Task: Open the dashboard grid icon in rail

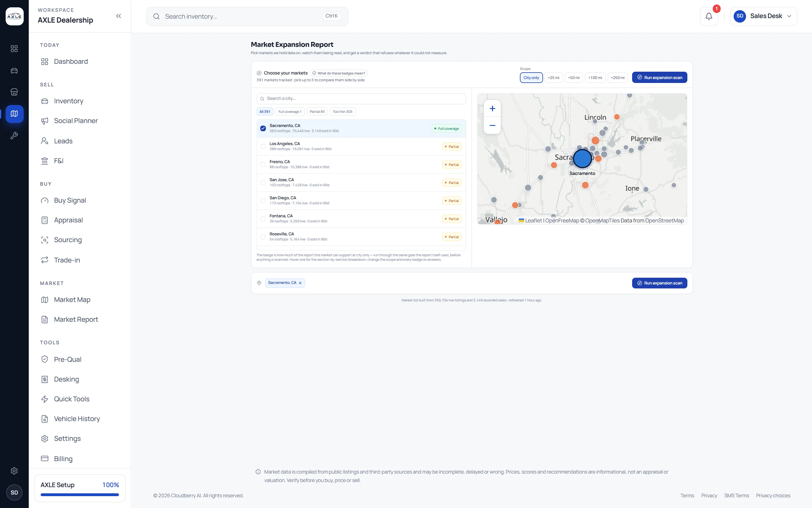Action: 14,49
